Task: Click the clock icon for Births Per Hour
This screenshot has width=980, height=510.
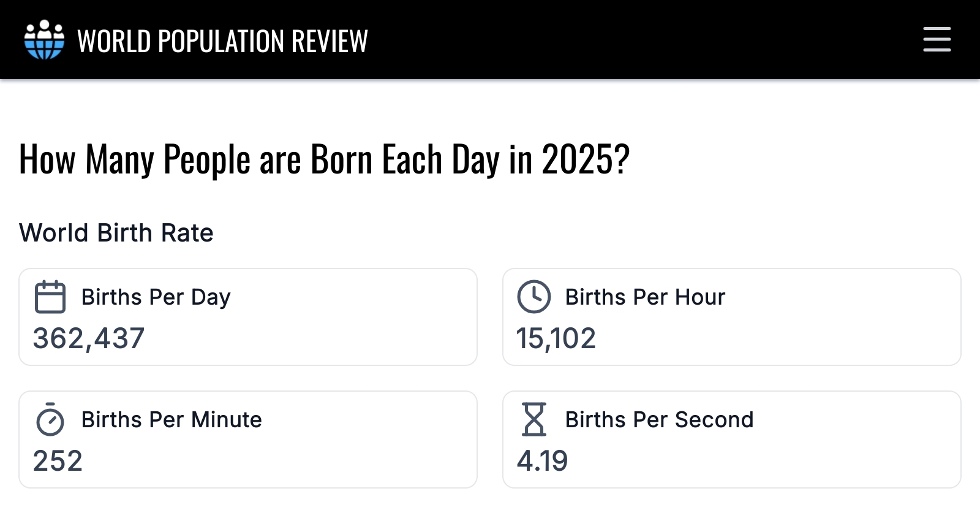Action: pyautogui.click(x=534, y=297)
